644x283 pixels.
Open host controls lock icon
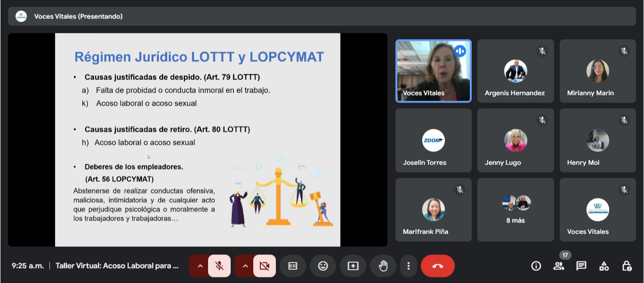[627, 266]
